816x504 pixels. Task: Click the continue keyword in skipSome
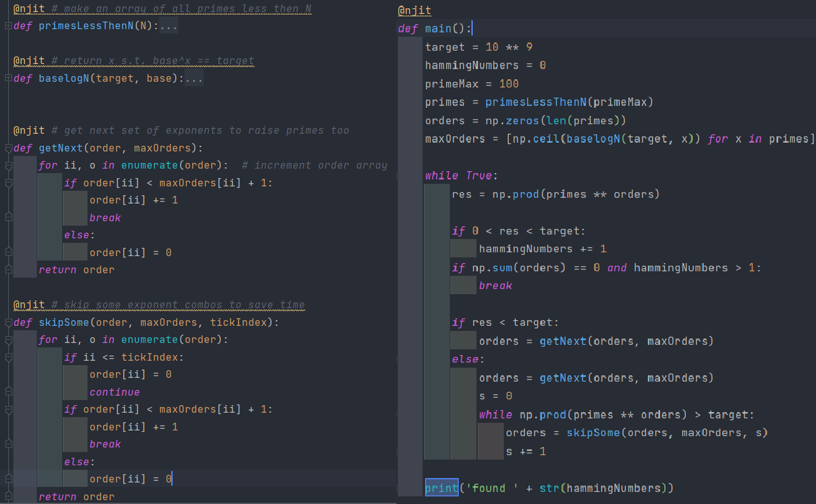(x=114, y=392)
